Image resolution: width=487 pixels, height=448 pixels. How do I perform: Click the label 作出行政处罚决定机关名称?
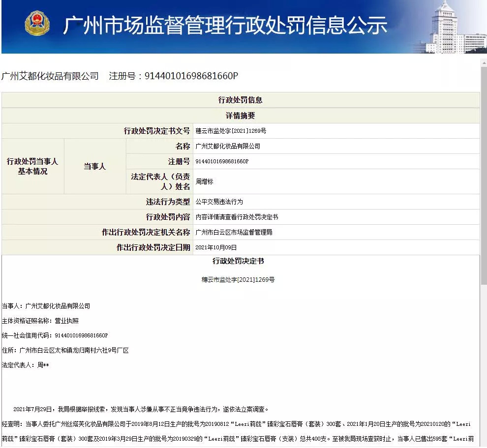(146, 232)
